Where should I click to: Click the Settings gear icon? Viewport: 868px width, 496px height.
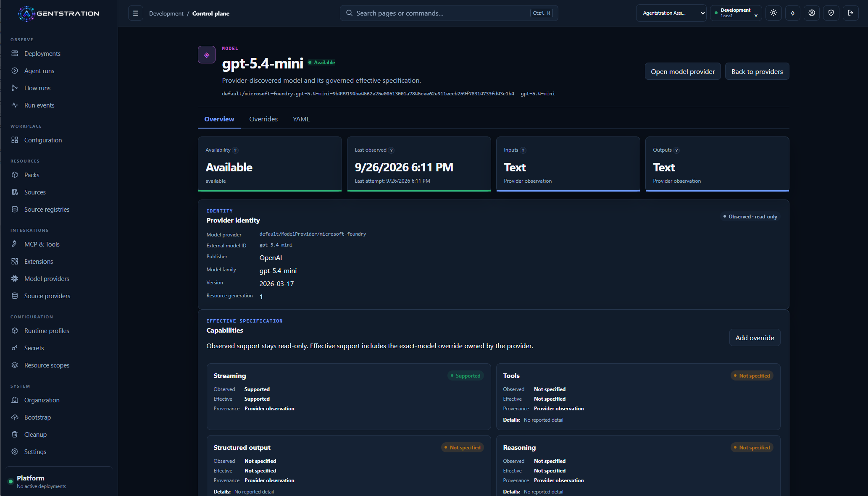(15, 451)
